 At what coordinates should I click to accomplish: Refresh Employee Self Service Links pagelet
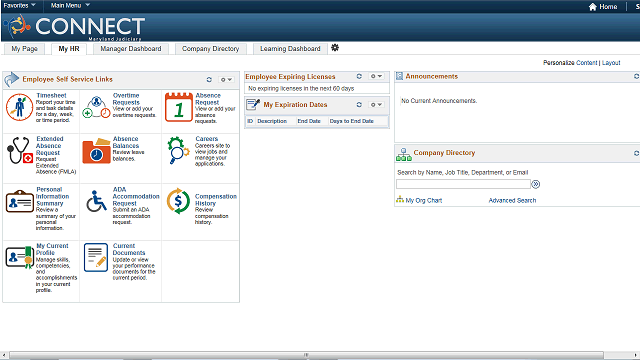[209, 80]
